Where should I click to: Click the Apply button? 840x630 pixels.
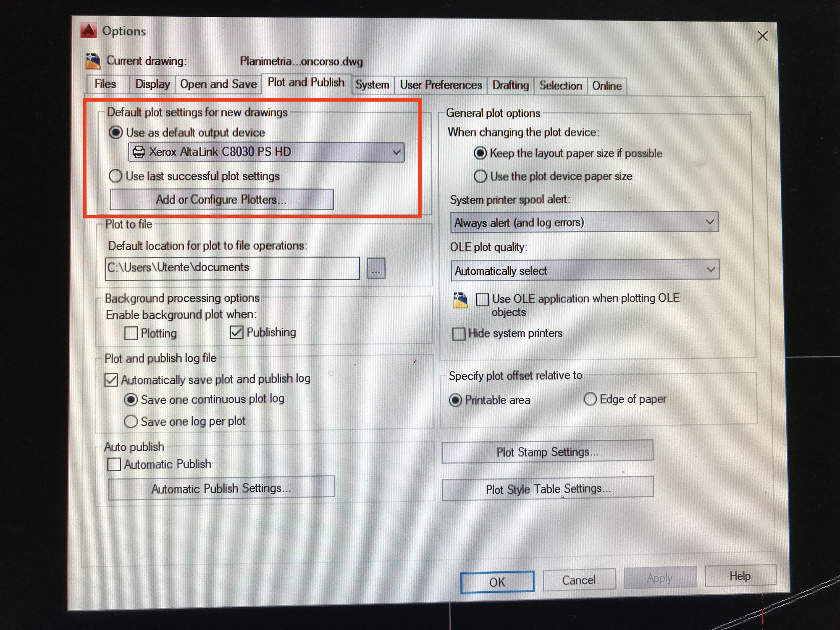coord(660,577)
